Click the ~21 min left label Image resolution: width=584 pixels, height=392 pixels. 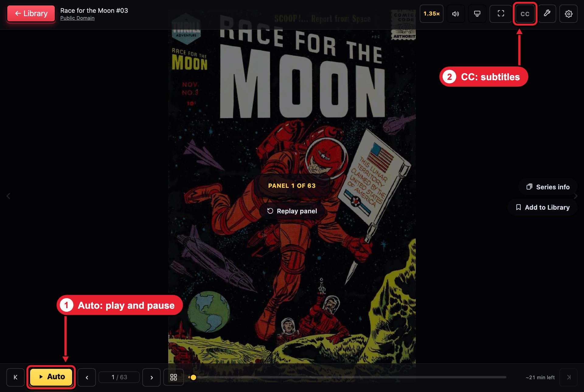pos(540,377)
